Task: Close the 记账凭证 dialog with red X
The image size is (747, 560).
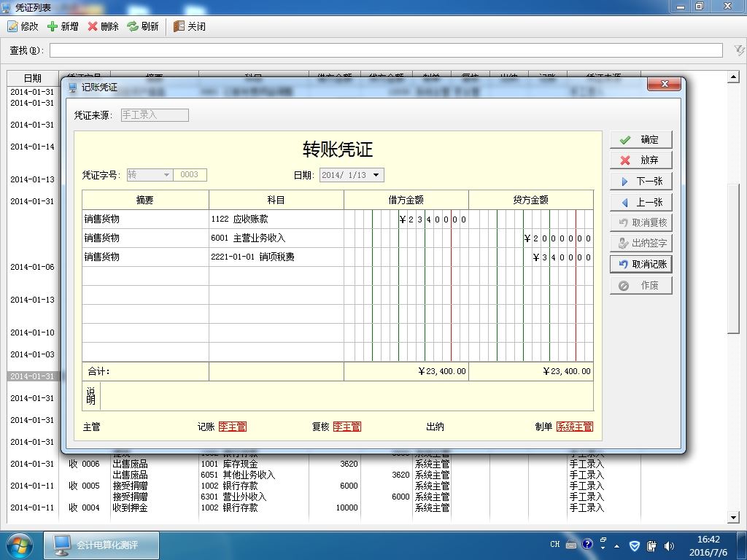Action: [665, 84]
